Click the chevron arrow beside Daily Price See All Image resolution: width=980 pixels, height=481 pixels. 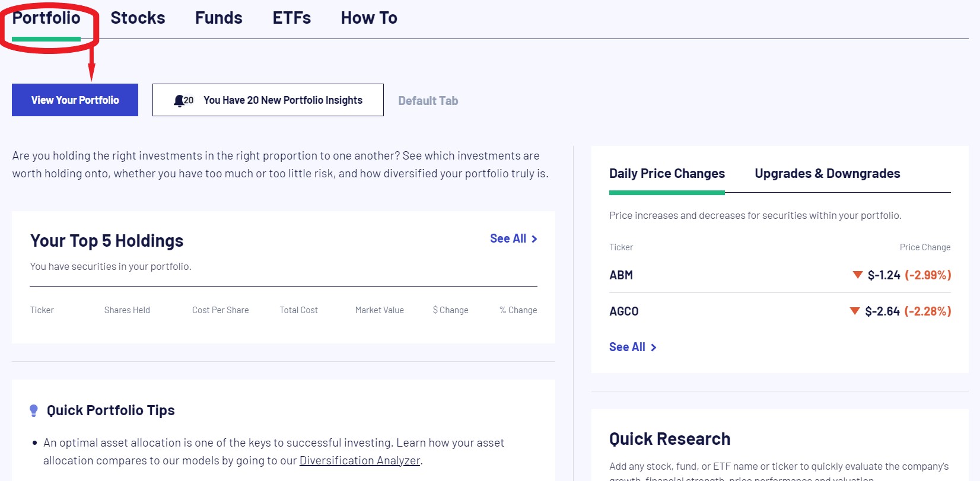pos(653,348)
